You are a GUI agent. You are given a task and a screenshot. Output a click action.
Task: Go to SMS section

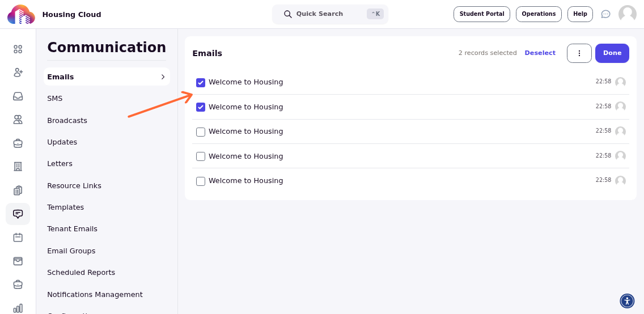[x=54, y=99]
